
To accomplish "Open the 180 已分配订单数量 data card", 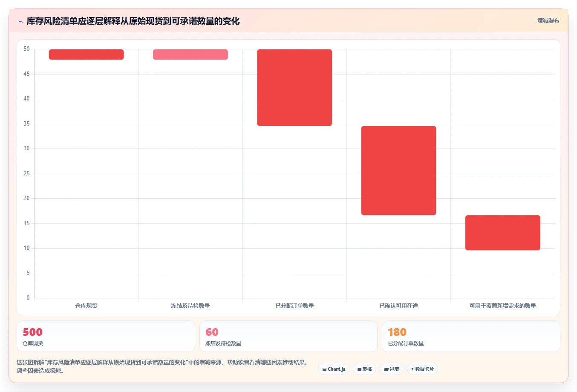I will pyautogui.click(x=471, y=336).
